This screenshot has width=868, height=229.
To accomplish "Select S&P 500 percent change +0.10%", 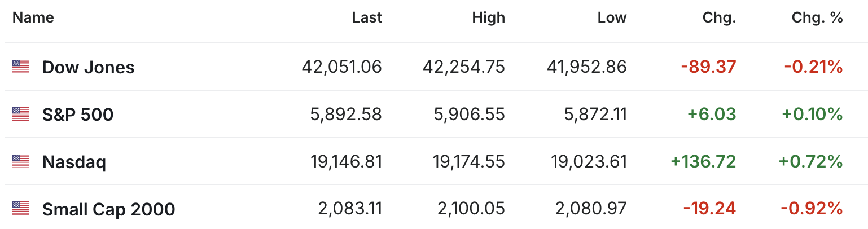I will (812, 114).
